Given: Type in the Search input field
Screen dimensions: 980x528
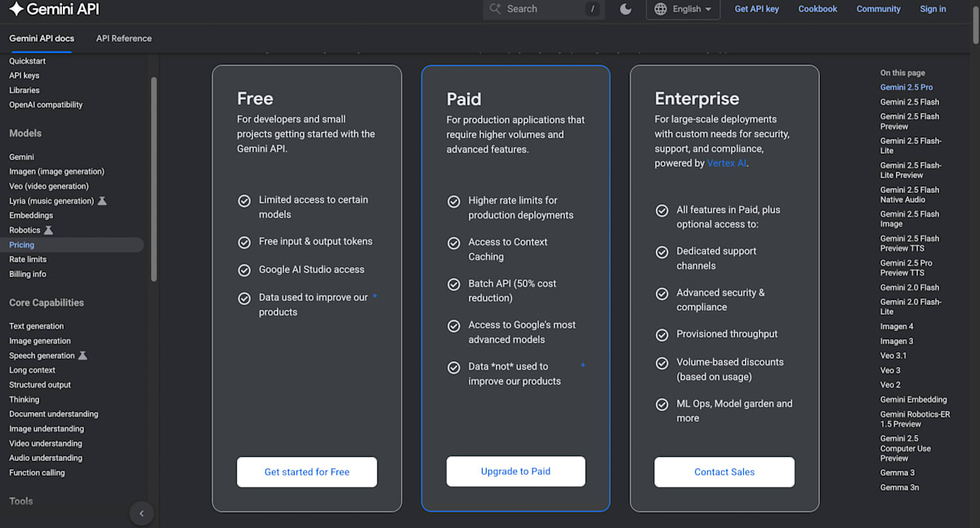Looking at the screenshot, I should point(539,9).
